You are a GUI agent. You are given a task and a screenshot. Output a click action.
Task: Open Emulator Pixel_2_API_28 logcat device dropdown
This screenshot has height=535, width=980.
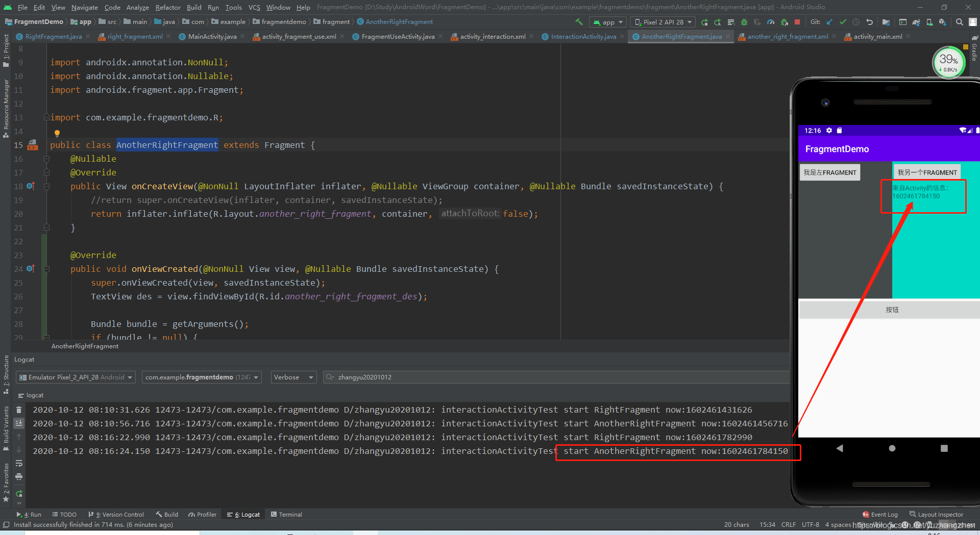76,377
